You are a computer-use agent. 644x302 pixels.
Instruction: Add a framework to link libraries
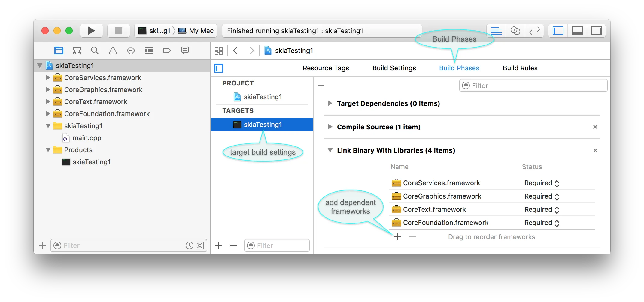pos(397,237)
